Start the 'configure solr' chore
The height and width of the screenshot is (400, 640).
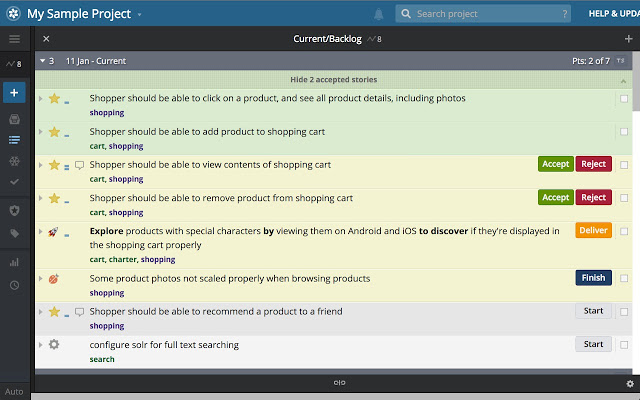click(x=593, y=344)
